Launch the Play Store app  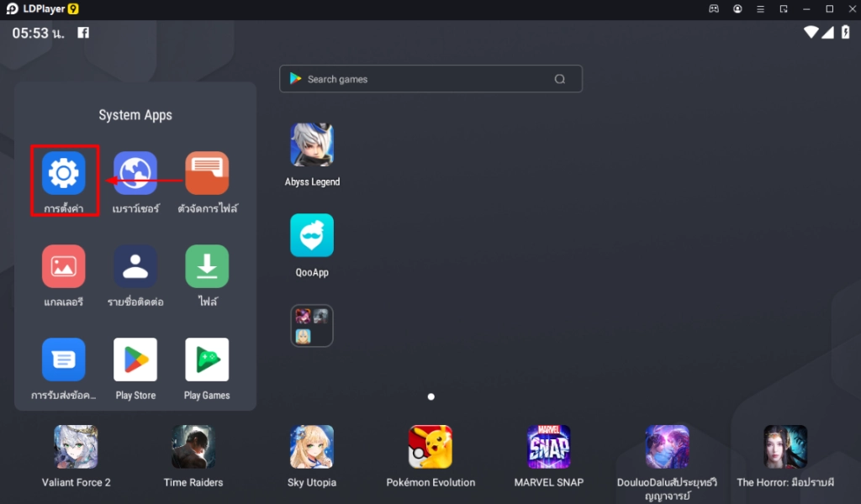point(135,360)
